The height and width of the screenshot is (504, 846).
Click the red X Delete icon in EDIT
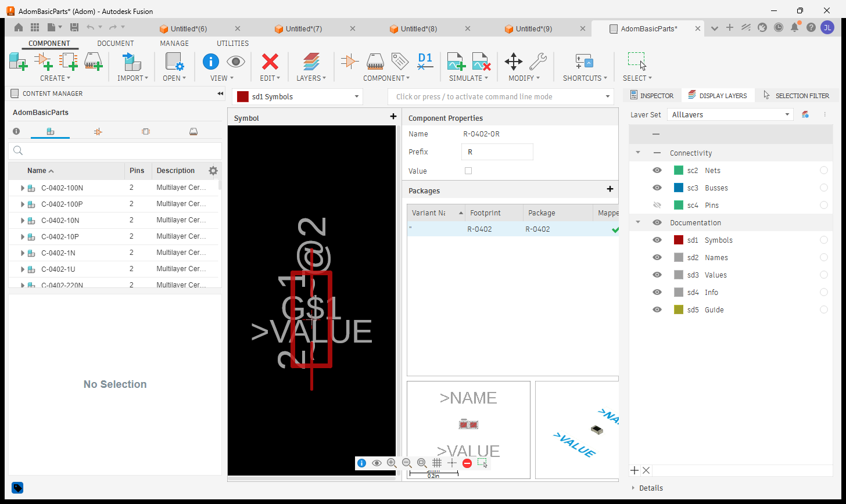pyautogui.click(x=270, y=61)
